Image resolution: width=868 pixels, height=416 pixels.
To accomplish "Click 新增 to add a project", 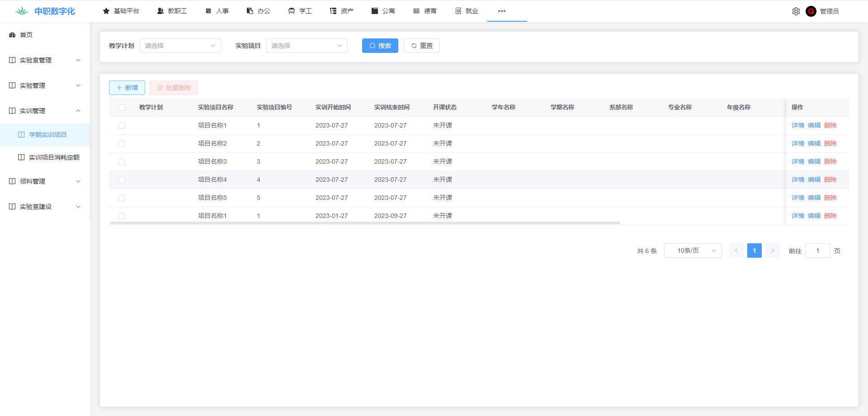I will [x=127, y=88].
